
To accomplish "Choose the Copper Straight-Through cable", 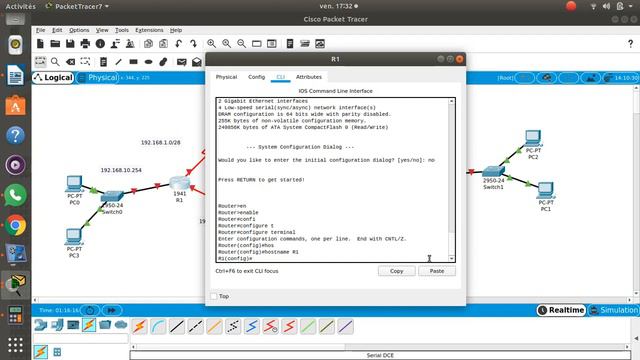I will (177, 327).
